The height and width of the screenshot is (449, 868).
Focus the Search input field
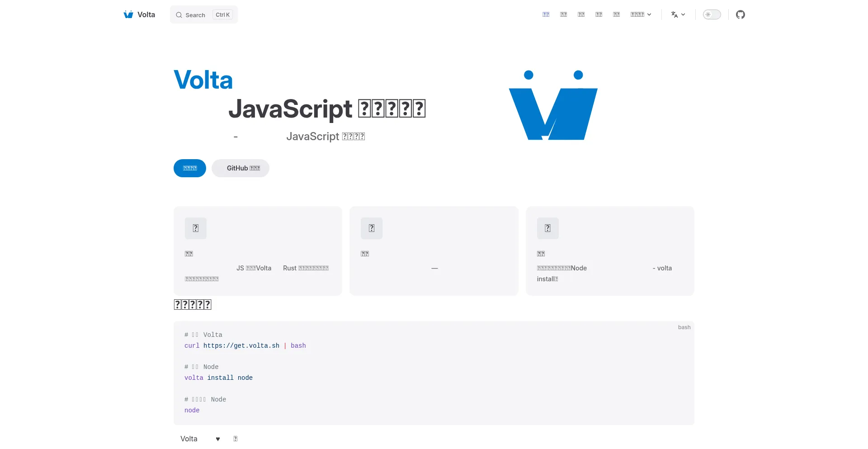pos(195,15)
